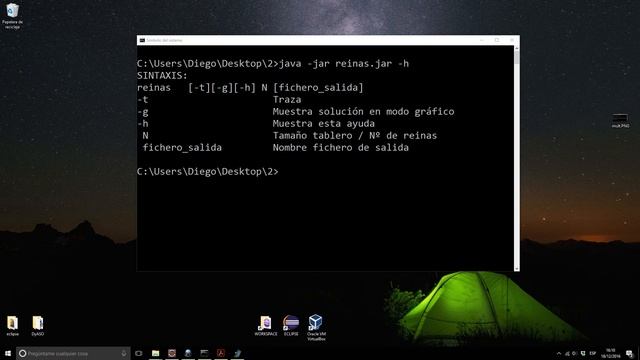
Task: Open the WORKSPACE desktop shortcut
Action: (x=266, y=325)
